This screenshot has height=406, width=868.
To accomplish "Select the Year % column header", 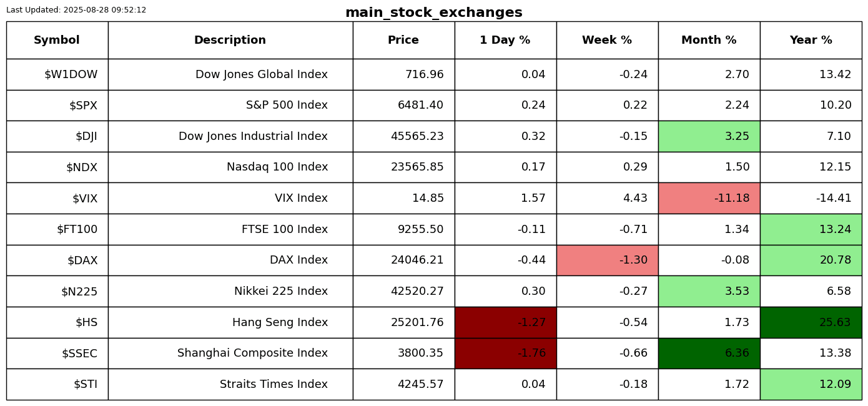I will tap(811, 41).
